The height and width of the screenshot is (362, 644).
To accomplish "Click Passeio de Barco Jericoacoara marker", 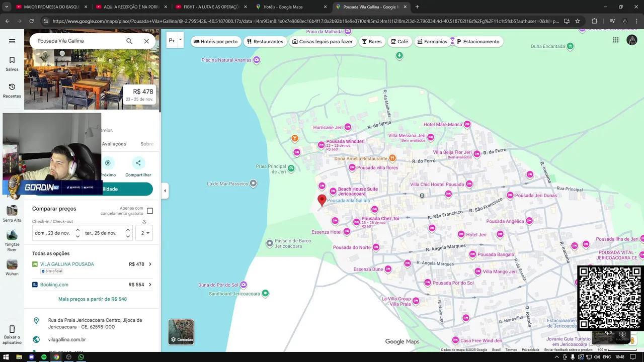I will click(x=270, y=243).
